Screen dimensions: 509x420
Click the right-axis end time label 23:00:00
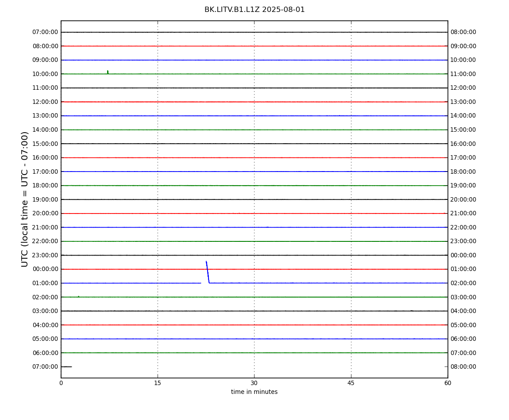coord(463,241)
